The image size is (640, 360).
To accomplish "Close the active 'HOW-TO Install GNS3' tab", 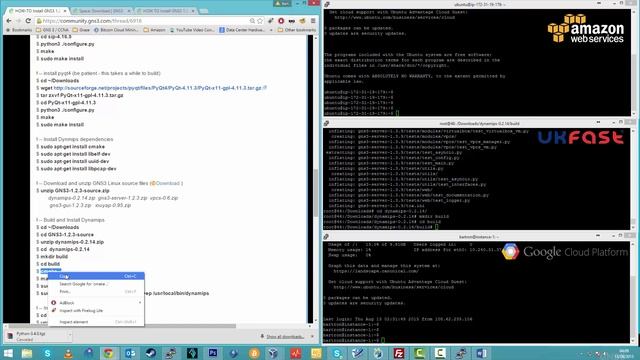I will [66, 10].
